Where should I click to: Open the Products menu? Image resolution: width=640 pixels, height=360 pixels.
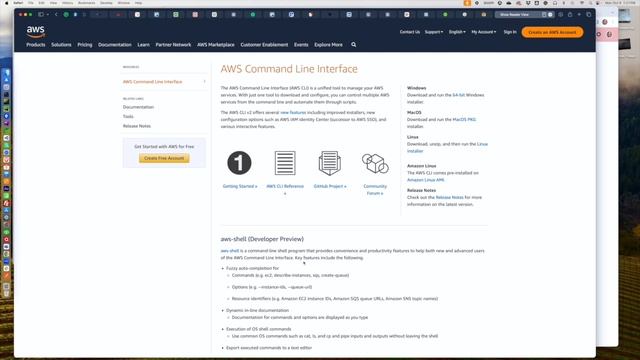point(36,45)
